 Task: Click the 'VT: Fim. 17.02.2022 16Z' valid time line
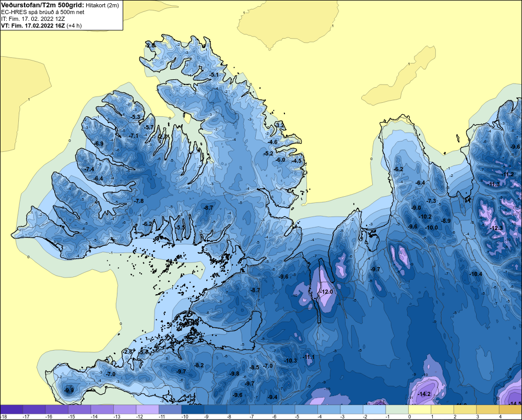[x=33, y=26]
